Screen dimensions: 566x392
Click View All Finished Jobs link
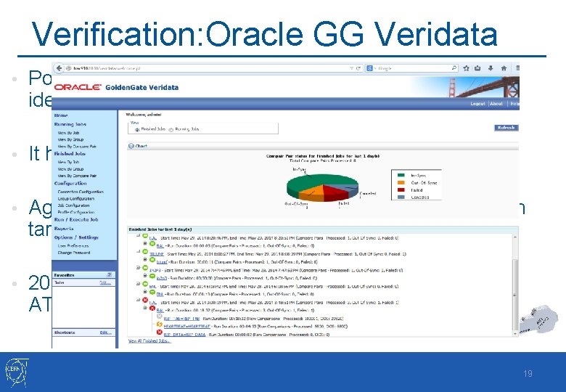click(149, 341)
